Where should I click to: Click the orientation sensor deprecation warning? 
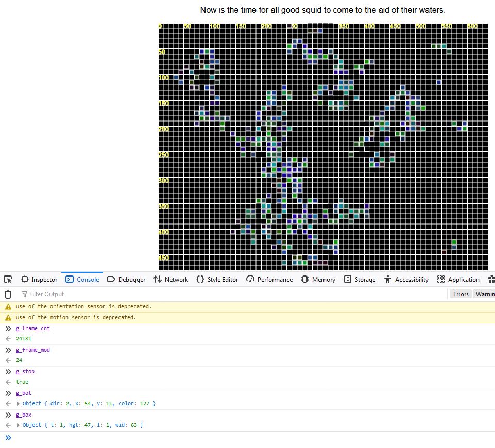pos(83,307)
